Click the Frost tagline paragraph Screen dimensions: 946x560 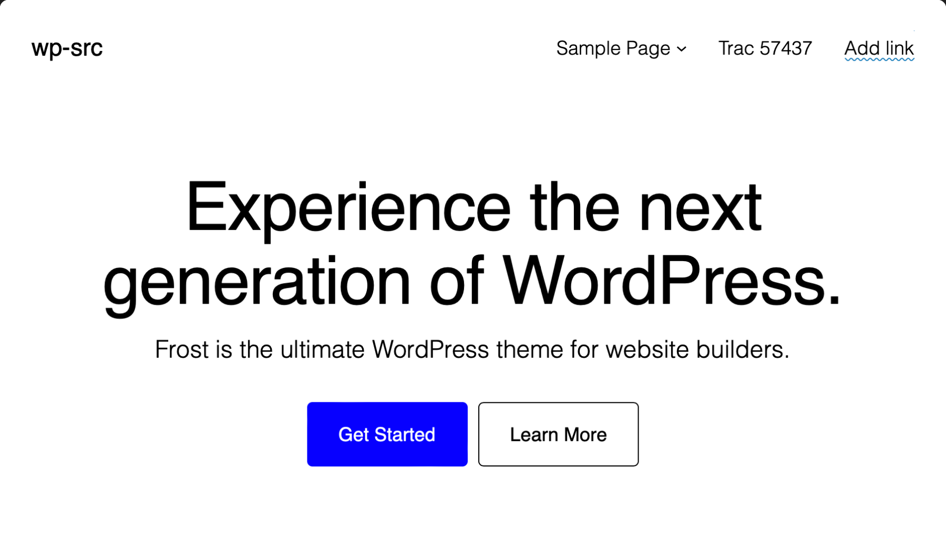[x=472, y=349]
